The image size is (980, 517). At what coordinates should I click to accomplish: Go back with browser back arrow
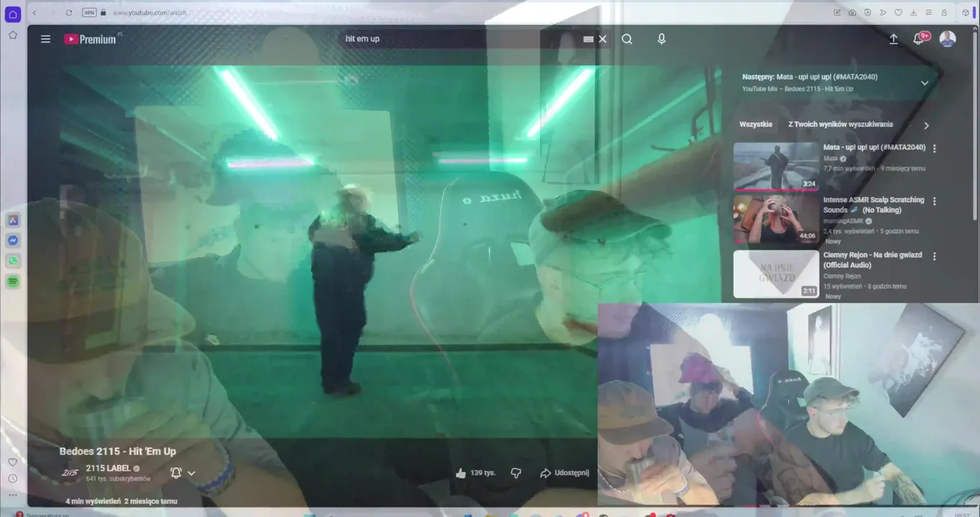click(x=34, y=13)
